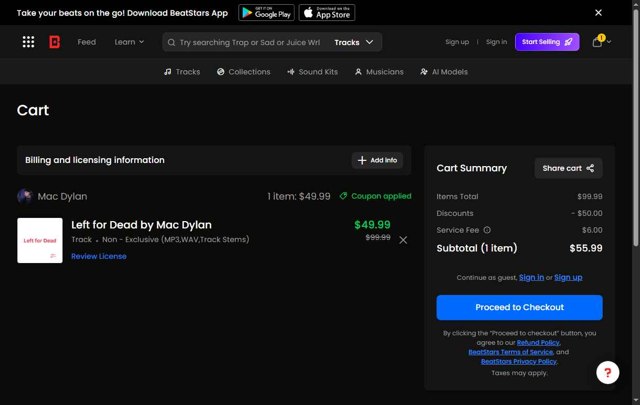
Task: Click Add Info for billing
Action: click(377, 160)
